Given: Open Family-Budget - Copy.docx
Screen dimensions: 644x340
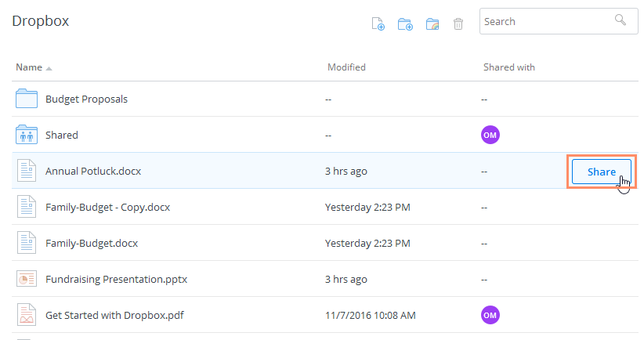Looking at the screenshot, I should click(x=107, y=208).
